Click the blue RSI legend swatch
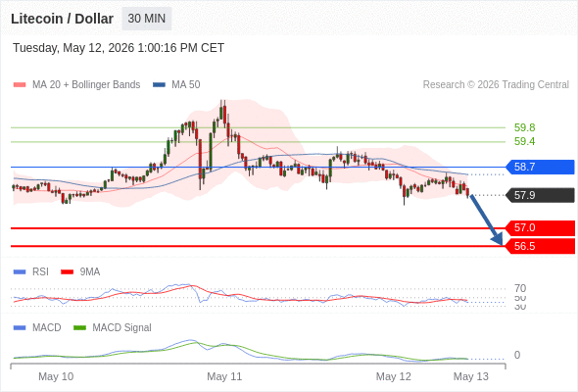 click(20, 272)
